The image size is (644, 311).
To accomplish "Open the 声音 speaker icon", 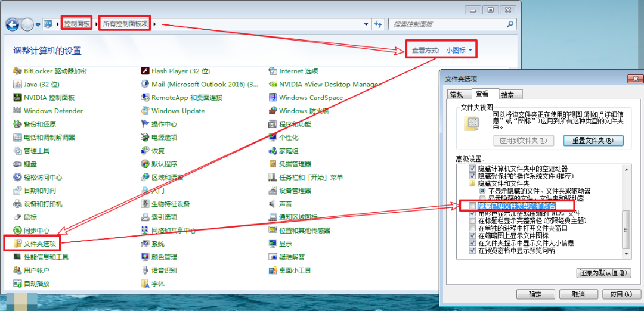I will pos(273,204).
